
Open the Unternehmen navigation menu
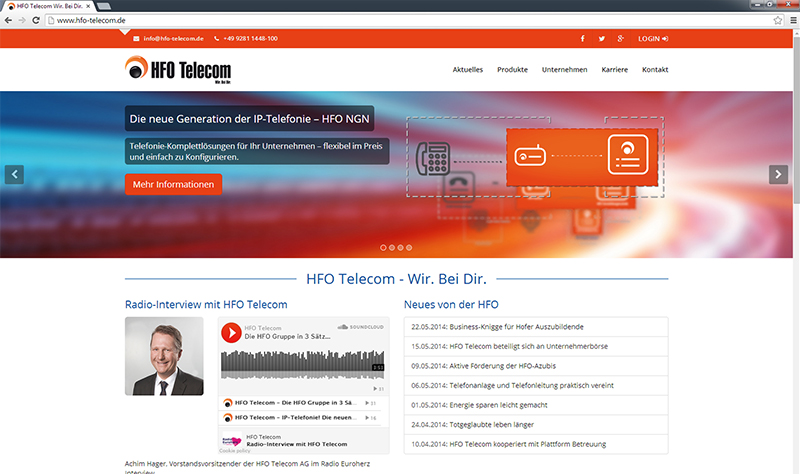[x=564, y=70]
